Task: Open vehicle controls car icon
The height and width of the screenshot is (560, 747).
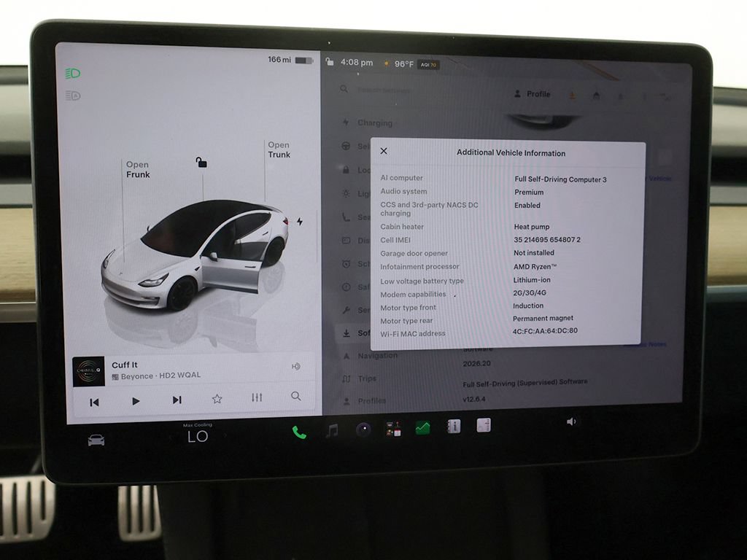Action: tap(96, 440)
